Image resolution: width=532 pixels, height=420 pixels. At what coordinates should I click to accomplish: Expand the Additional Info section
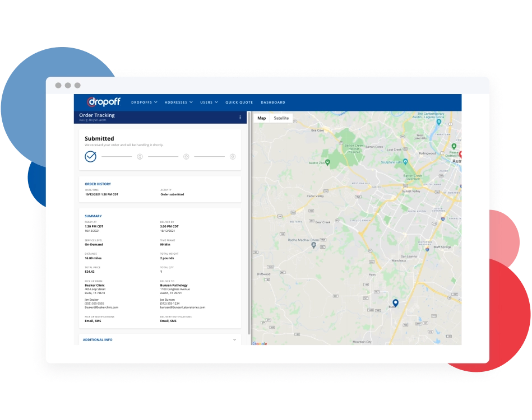(x=234, y=339)
